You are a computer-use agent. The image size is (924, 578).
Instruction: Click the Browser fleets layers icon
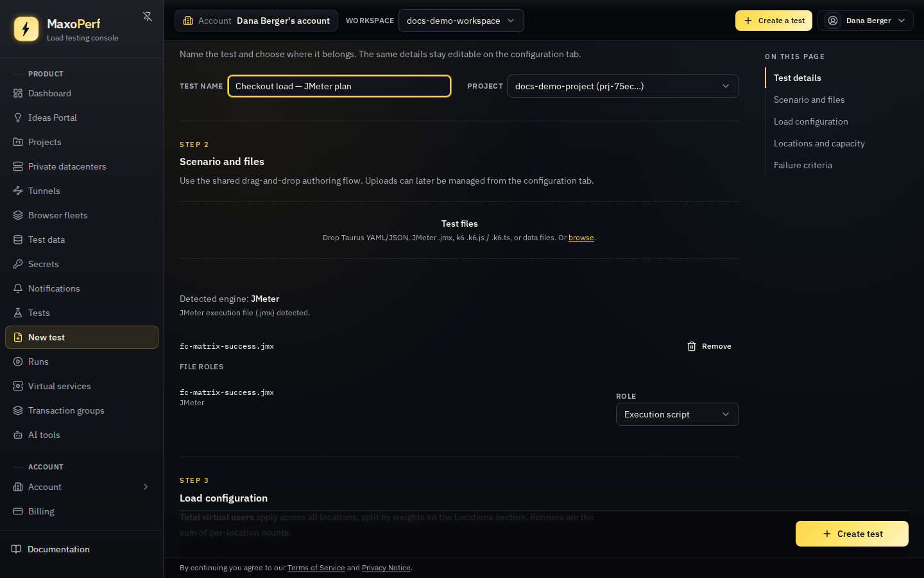(18, 215)
